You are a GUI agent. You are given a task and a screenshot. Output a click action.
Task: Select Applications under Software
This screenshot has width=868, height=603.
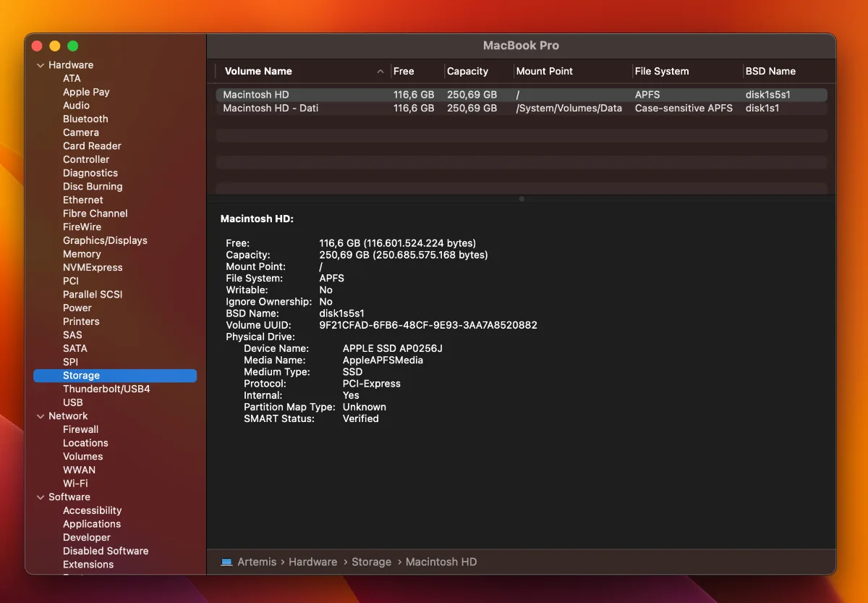(x=92, y=524)
